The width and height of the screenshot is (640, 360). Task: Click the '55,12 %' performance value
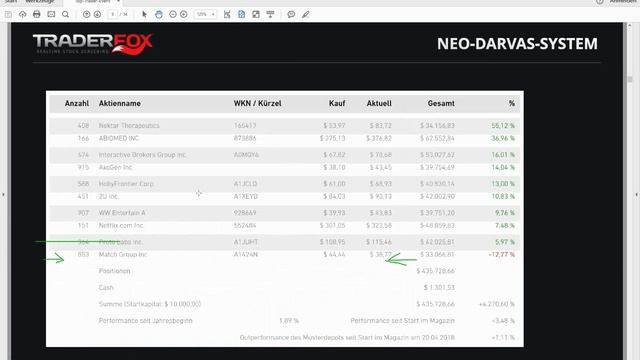tap(503, 126)
